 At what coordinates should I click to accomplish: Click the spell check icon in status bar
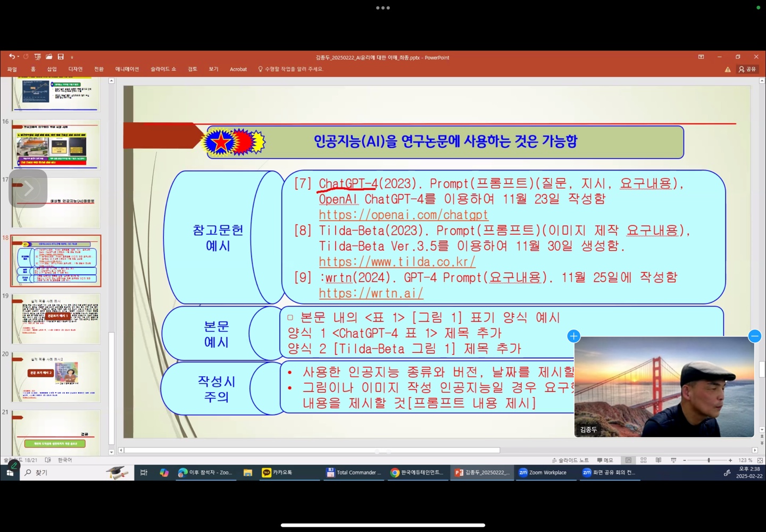point(48,460)
